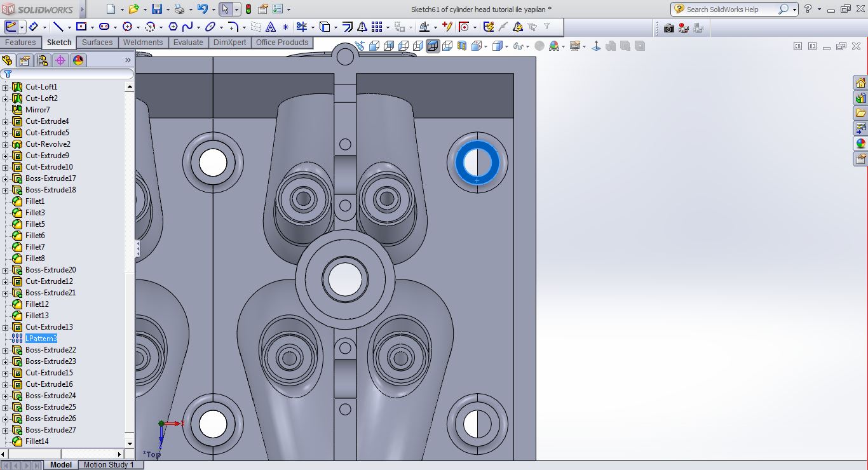
Task: Switch to the Features tab
Action: 20,43
